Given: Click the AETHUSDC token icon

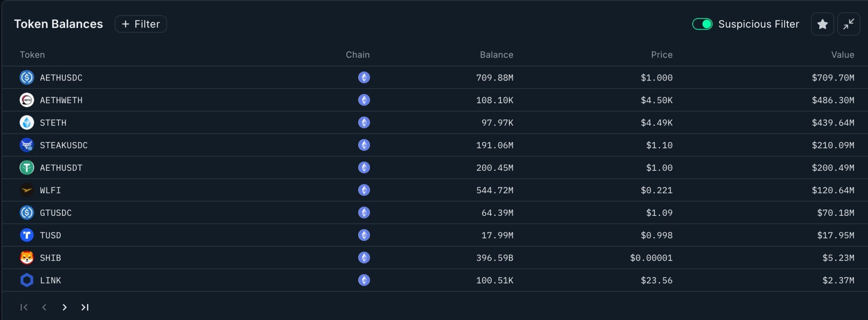Looking at the screenshot, I should click(x=27, y=78).
